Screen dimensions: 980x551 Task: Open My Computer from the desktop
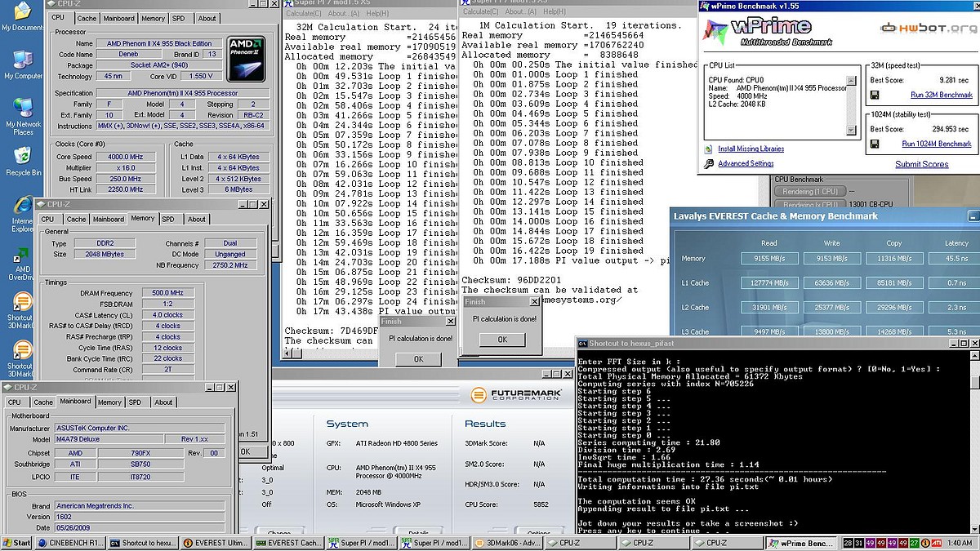point(22,61)
